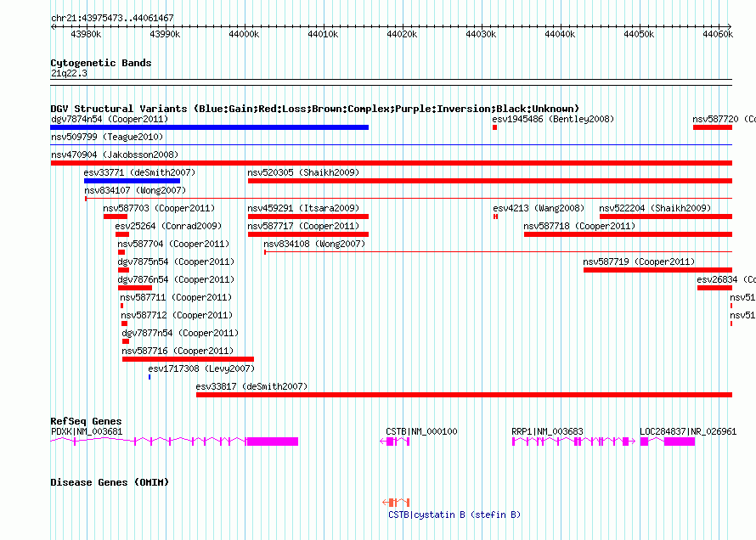This screenshot has height=540, width=756.
Task: Click the CSTB|cystatin B (stefin B) link
Action: coord(454,515)
